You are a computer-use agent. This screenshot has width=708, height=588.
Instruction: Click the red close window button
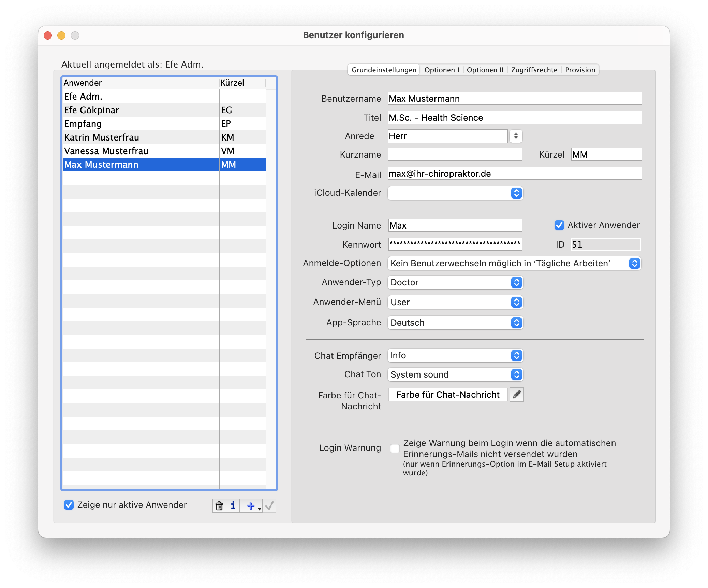coord(48,35)
